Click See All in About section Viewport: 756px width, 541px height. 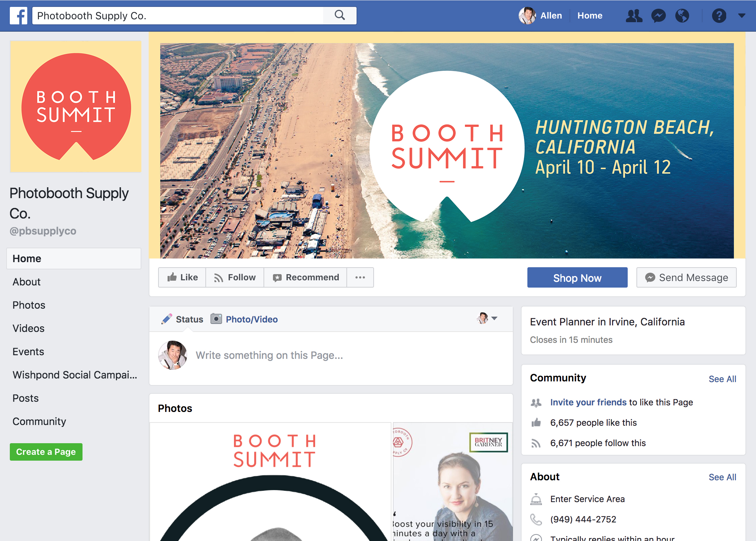[x=722, y=477]
